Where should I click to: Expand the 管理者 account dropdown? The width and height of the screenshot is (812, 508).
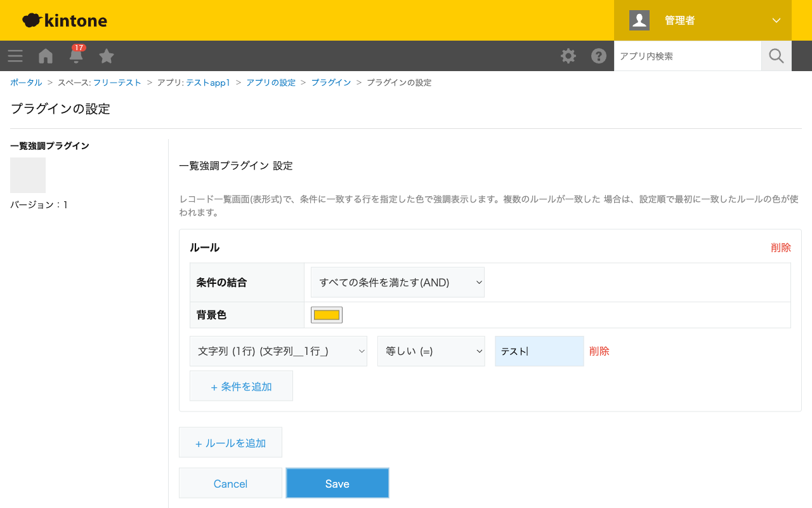tap(776, 20)
